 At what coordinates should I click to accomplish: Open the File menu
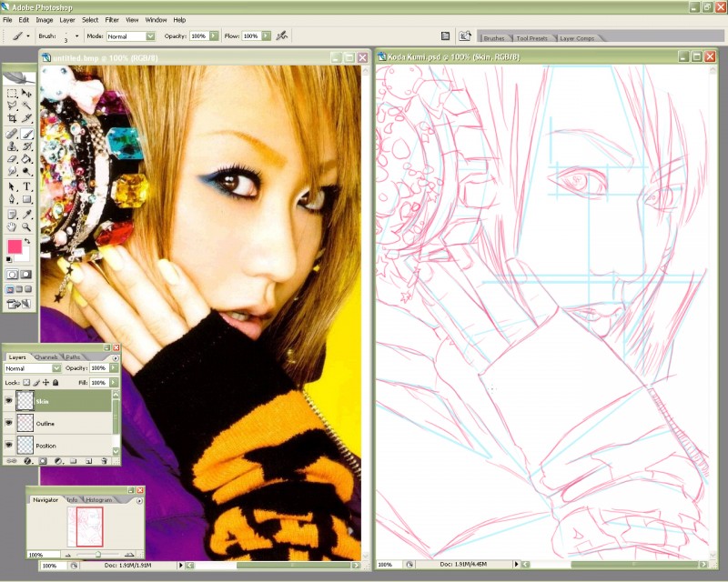(x=7, y=20)
